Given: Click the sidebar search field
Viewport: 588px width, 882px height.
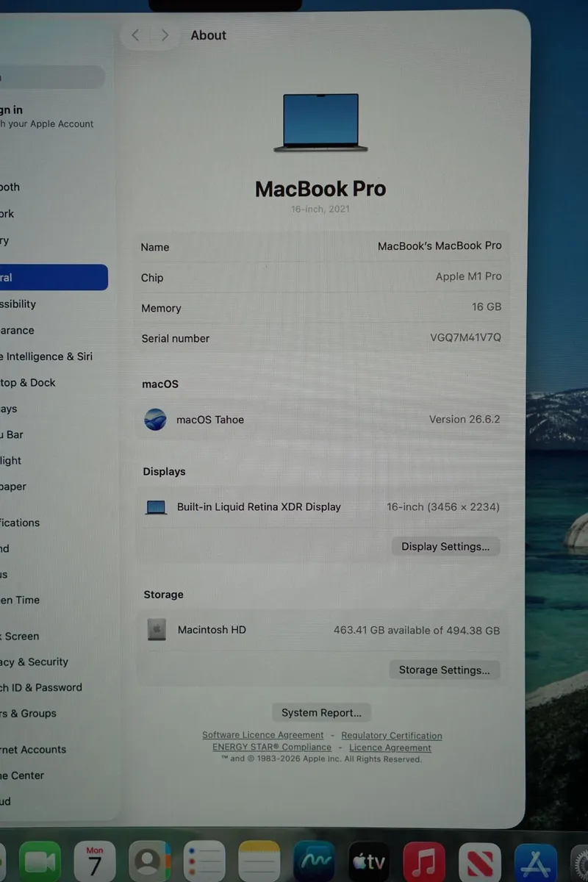Looking at the screenshot, I should coord(52,77).
